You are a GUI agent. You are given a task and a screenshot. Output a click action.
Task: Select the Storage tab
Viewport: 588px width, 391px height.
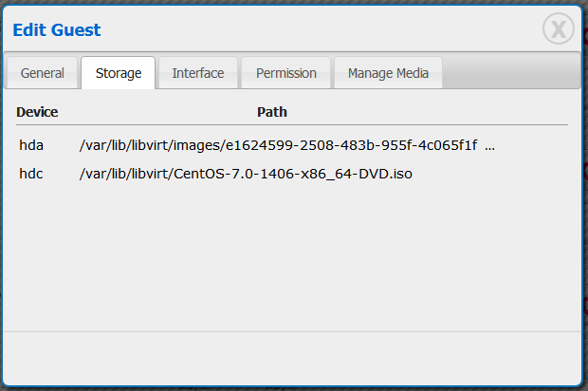pyautogui.click(x=119, y=73)
